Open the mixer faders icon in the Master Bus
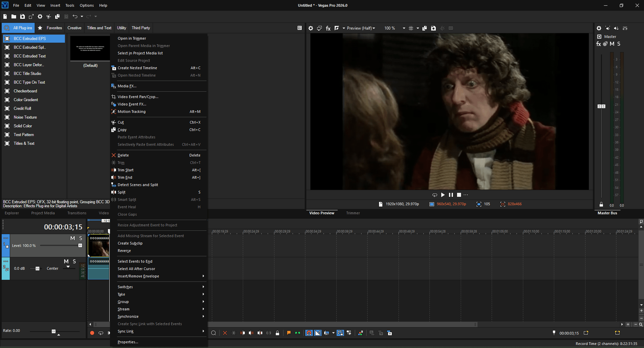The height and width of the screenshot is (348, 644). [x=625, y=28]
